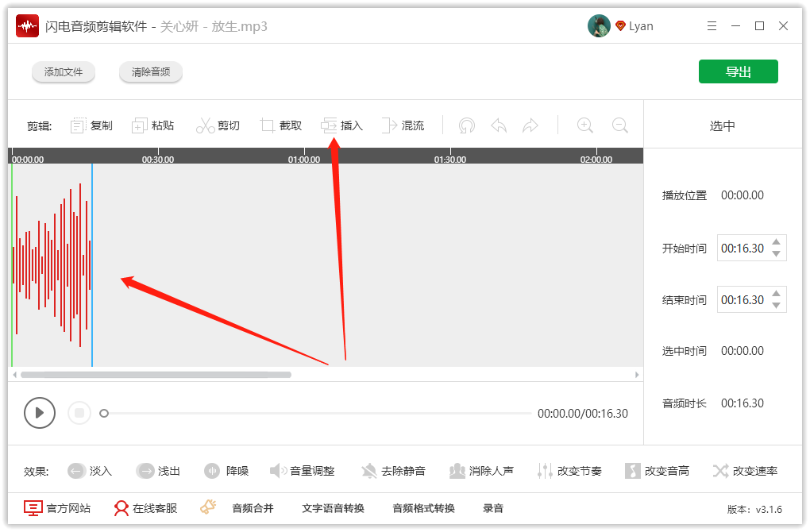Decrease 结束时间 using the down stepper arrow
The image size is (810, 532).
(777, 304)
